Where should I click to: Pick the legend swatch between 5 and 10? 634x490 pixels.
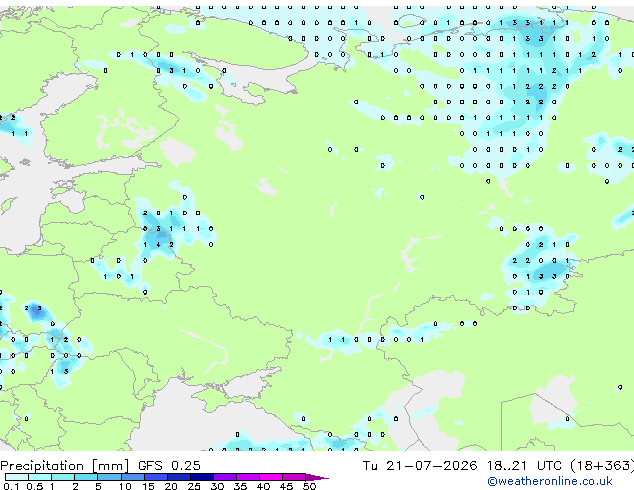(109, 477)
